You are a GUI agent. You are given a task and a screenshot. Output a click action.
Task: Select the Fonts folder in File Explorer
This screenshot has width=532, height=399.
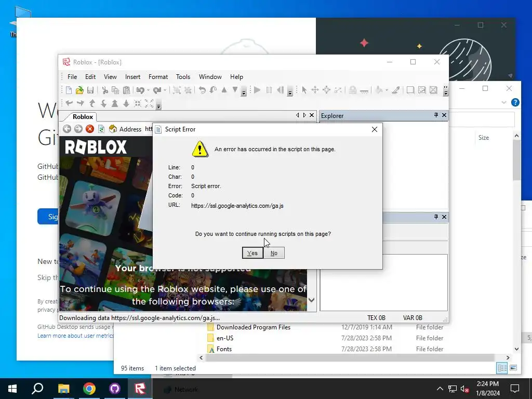tap(224, 349)
